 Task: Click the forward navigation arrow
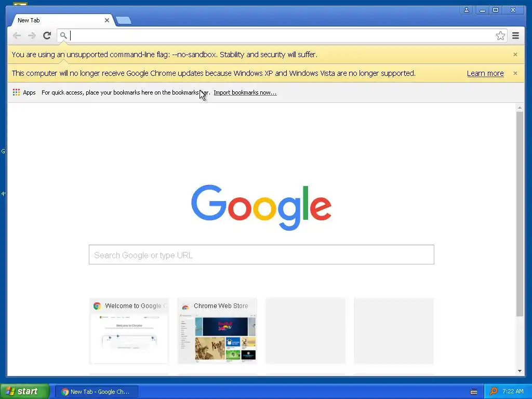click(32, 36)
